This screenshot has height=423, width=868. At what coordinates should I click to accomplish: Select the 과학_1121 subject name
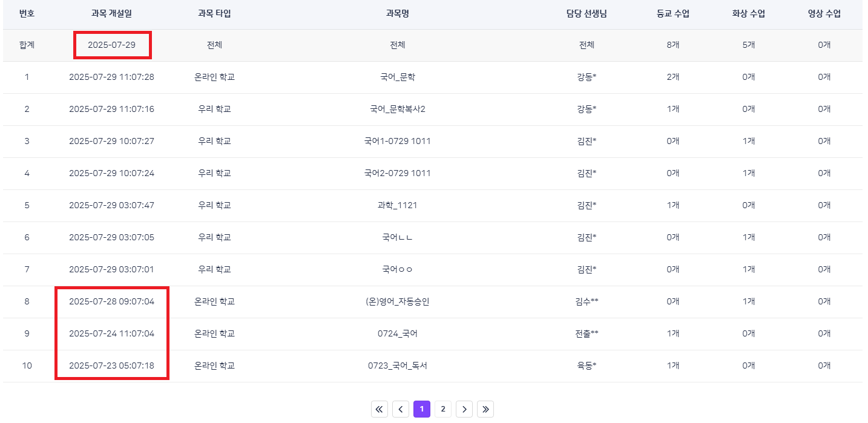pos(397,205)
